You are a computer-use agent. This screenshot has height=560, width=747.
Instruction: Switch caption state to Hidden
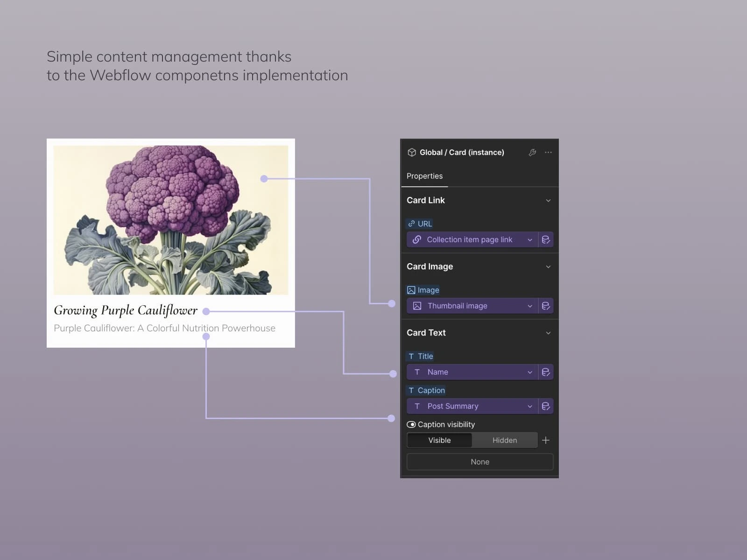505,440
